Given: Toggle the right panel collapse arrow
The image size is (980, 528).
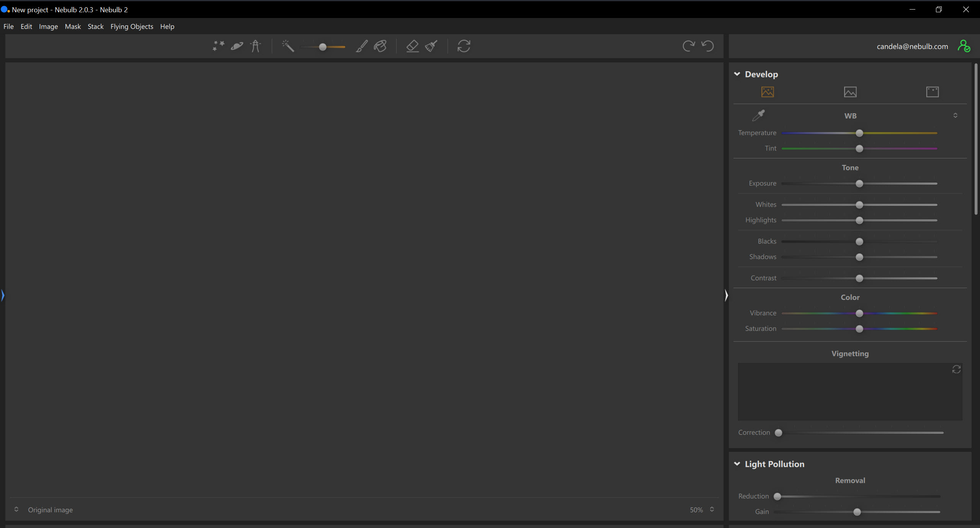Looking at the screenshot, I should coord(726,295).
